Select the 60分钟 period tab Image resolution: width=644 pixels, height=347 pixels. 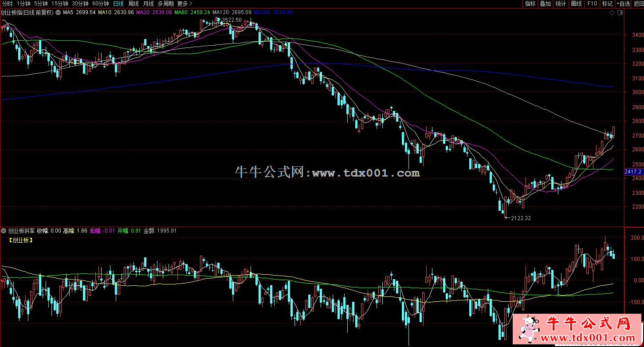point(101,4)
